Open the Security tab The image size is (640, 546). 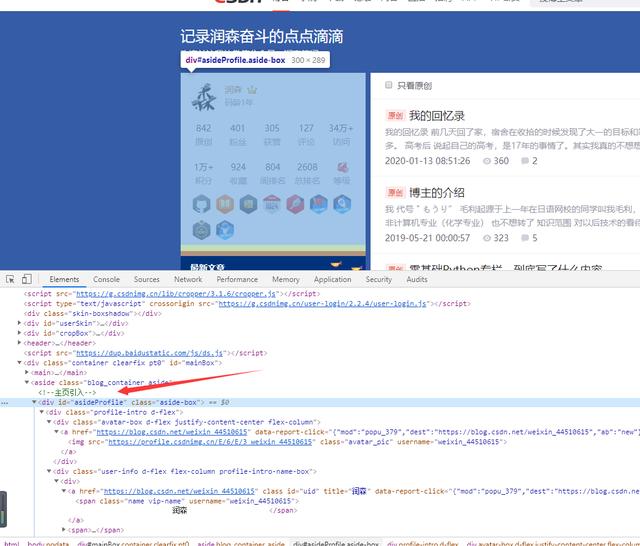[378, 280]
